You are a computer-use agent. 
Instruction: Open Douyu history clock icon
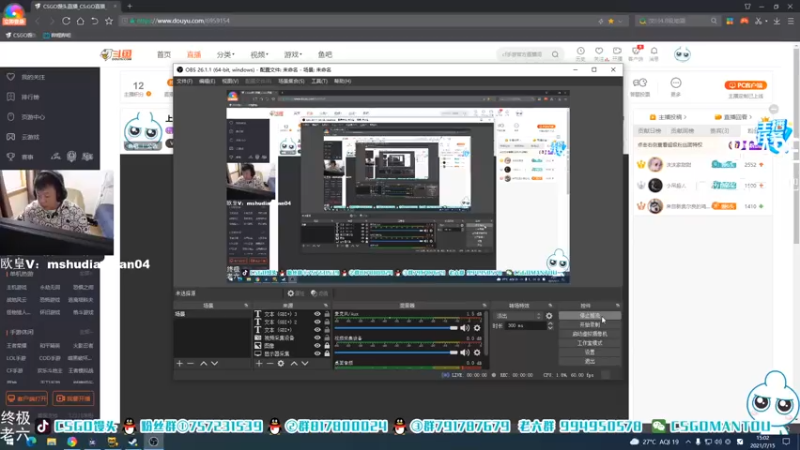coord(581,51)
